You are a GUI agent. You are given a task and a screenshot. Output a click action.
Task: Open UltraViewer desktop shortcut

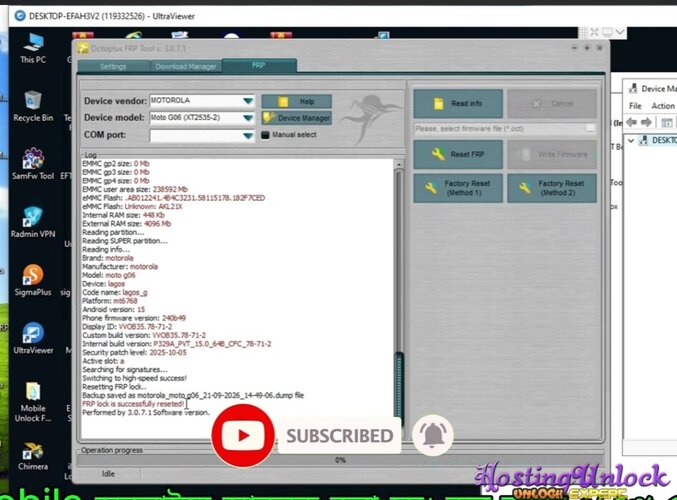pyautogui.click(x=33, y=339)
